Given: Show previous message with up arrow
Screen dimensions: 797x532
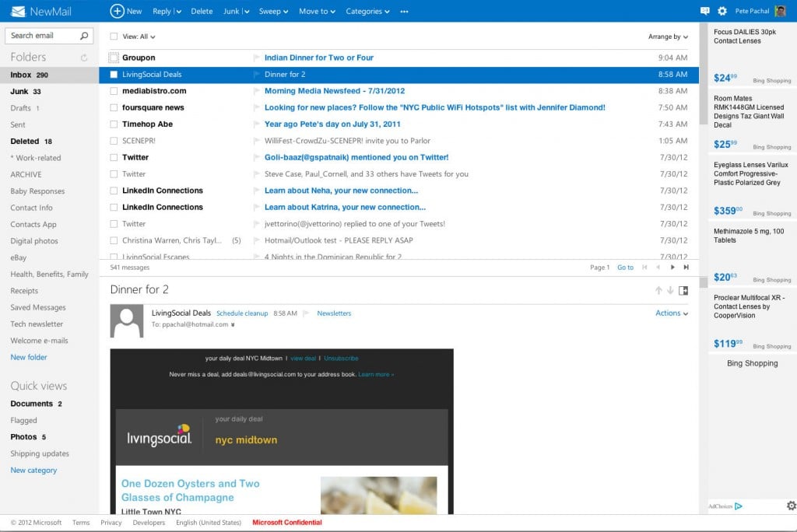Looking at the screenshot, I should (658, 290).
